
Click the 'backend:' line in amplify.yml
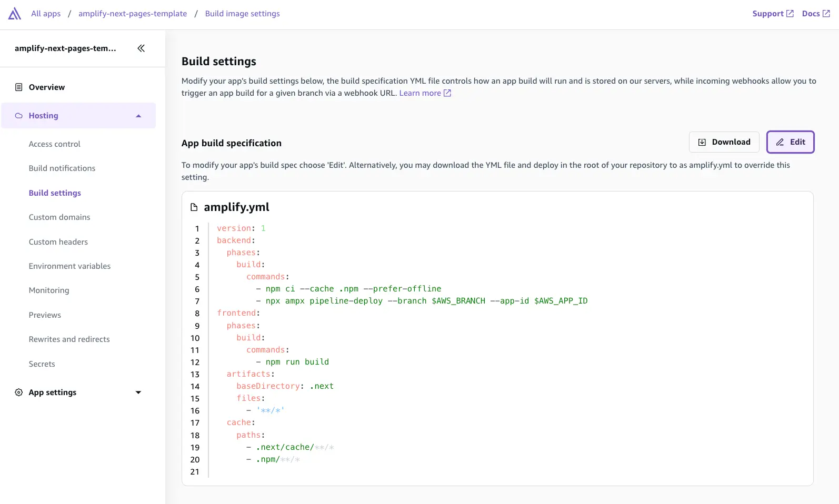pos(236,240)
